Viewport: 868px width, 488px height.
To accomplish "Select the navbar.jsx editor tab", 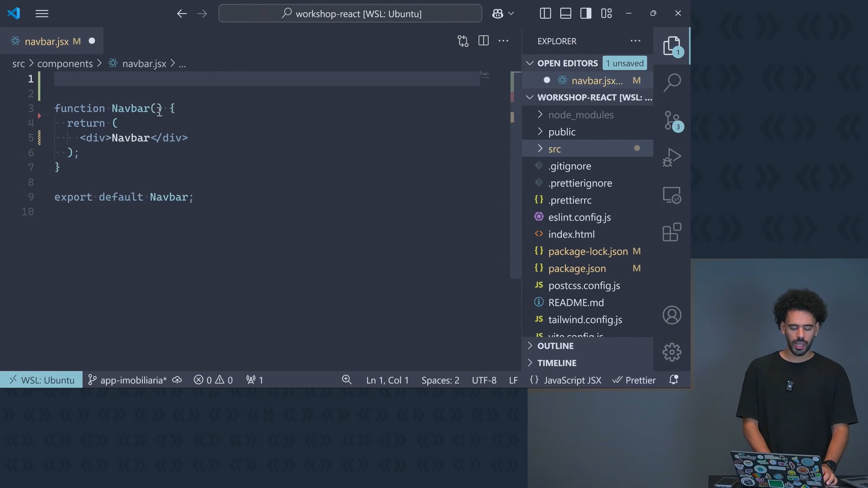I will pos(47,42).
